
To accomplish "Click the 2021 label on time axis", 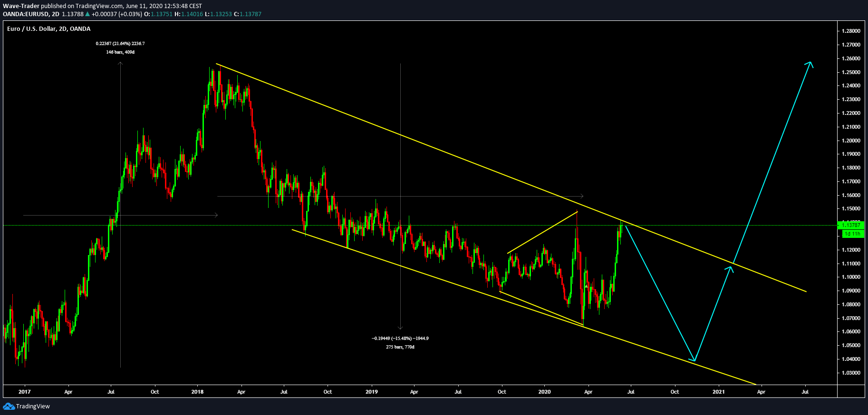I will click(719, 392).
